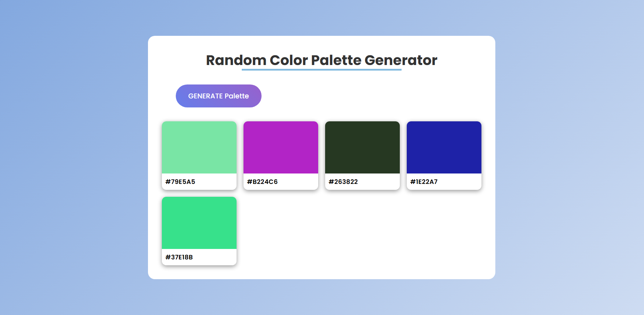Image resolution: width=644 pixels, height=315 pixels.
Task: Click the #B224C6 hex code label
Action: click(x=262, y=181)
